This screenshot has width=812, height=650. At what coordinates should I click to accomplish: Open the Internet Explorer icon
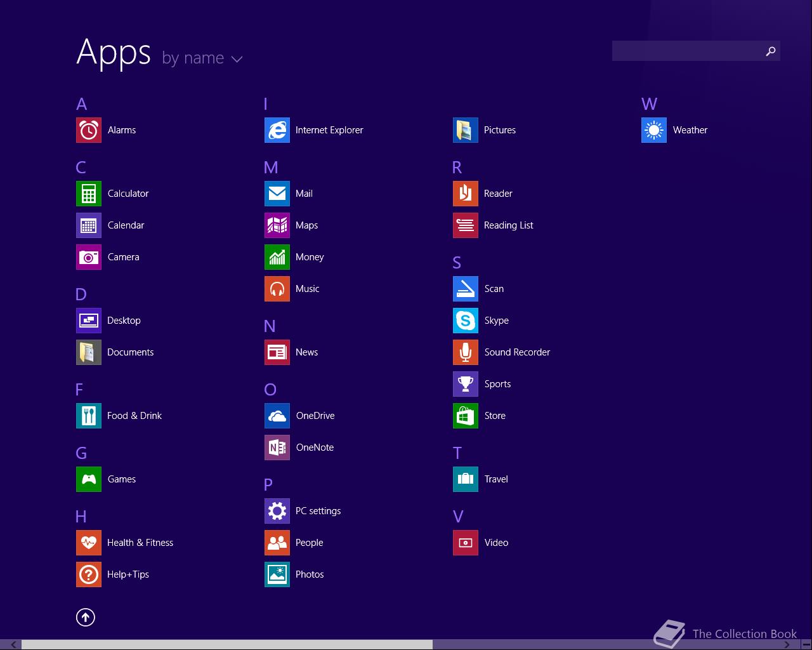pos(277,130)
